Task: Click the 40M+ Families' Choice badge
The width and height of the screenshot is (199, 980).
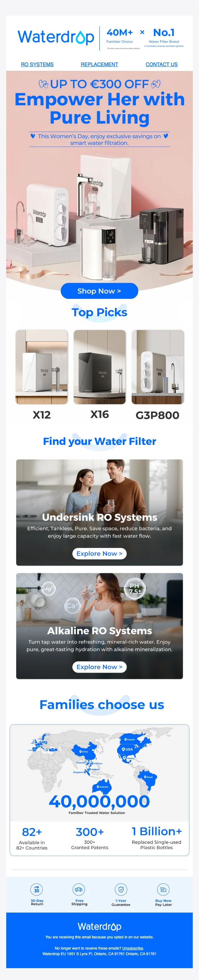Action: point(119,36)
